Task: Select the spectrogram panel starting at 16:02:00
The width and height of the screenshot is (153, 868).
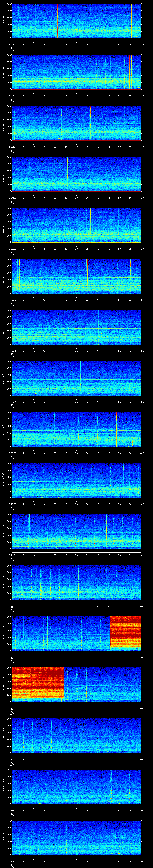Action: [76, 72]
